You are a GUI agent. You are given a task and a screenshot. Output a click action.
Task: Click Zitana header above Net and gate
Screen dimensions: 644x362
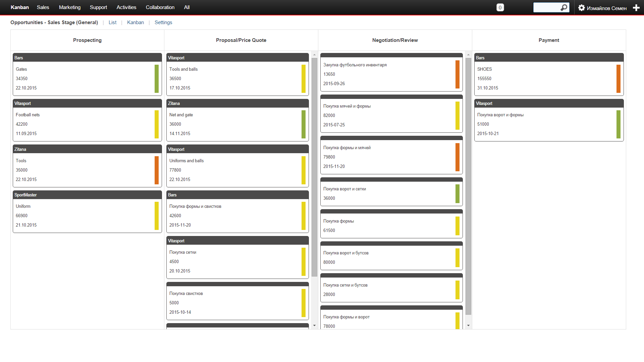237,103
